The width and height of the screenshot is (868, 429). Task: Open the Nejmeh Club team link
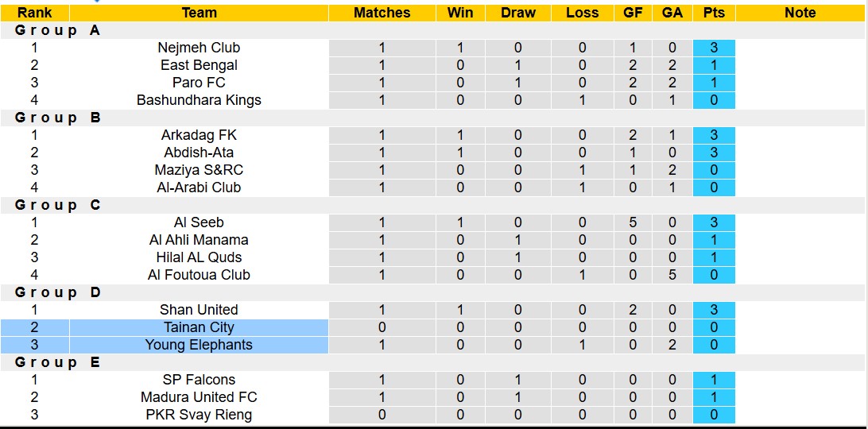199,48
